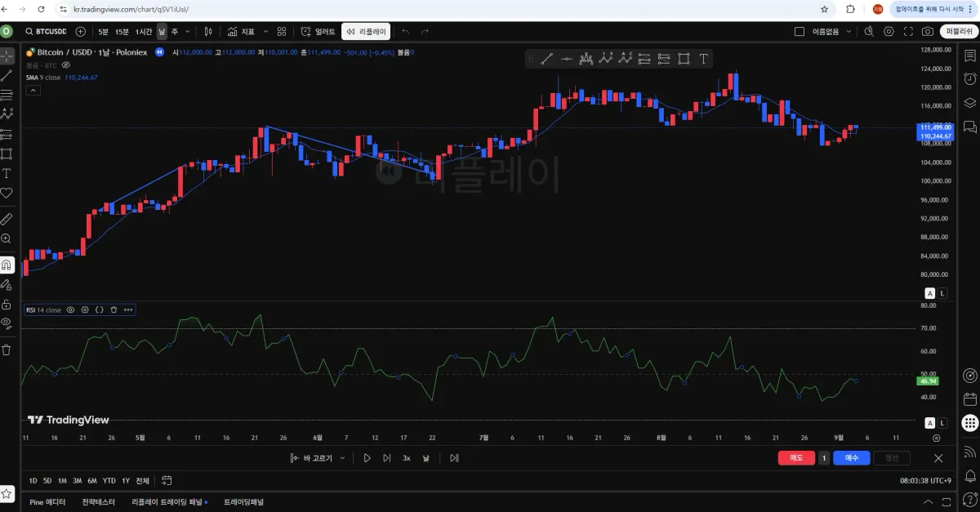
Task: Select horizontal line in floating drawing toolbar
Action: pyautogui.click(x=567, y=58)
